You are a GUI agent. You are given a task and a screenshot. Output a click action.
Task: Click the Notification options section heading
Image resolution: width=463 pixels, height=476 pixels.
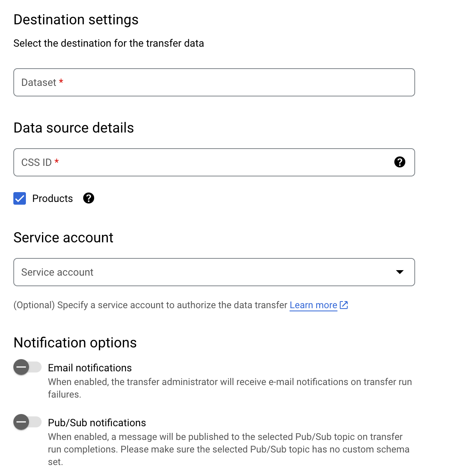pos(75,342)
